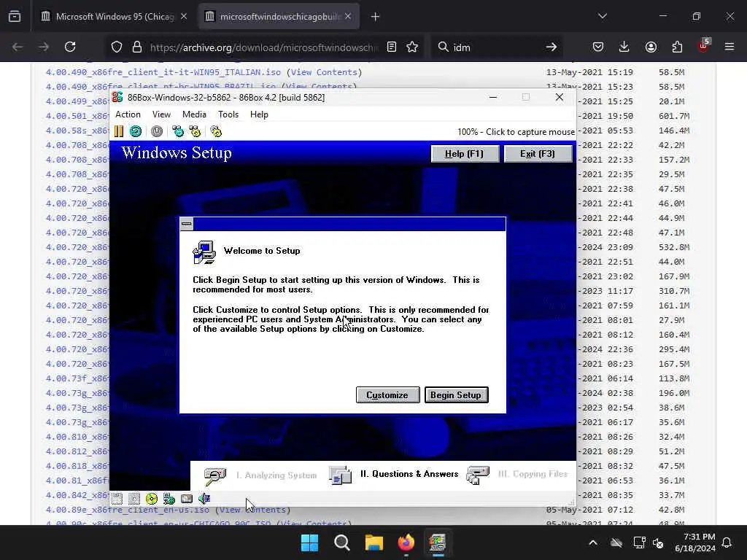Click the hard disk status bar icon
This screenshot has height=560, width=747.
coord(187,499)
